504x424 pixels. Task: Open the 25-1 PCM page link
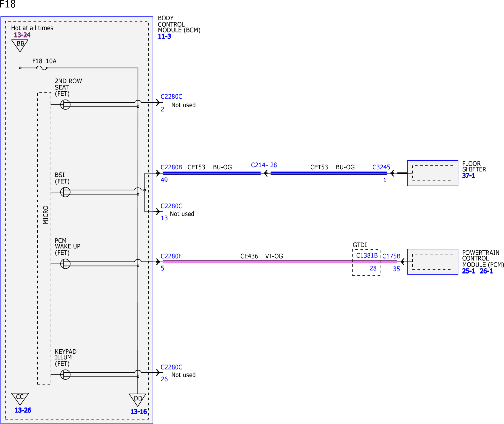(469, 271)
